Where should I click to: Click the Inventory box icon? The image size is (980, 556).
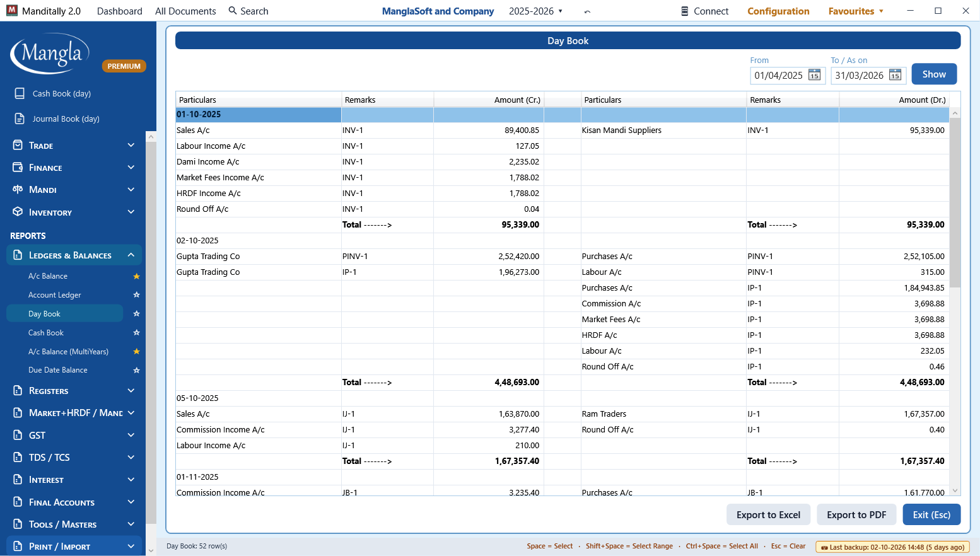(18, 212)
